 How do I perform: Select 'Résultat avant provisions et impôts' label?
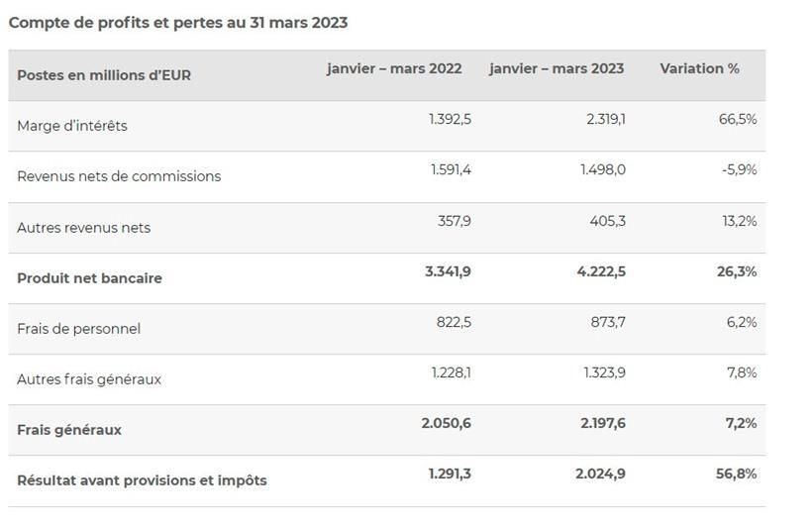click(142, 480)
